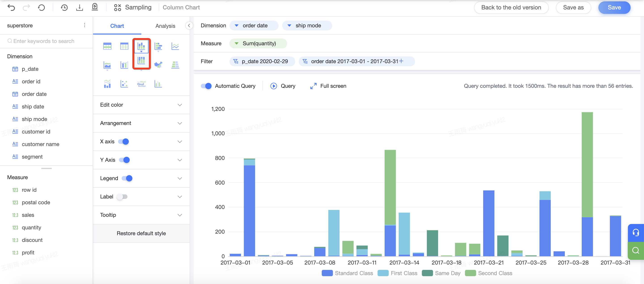
Task: Select the stacked column chart icon
Action: point(141,46)
